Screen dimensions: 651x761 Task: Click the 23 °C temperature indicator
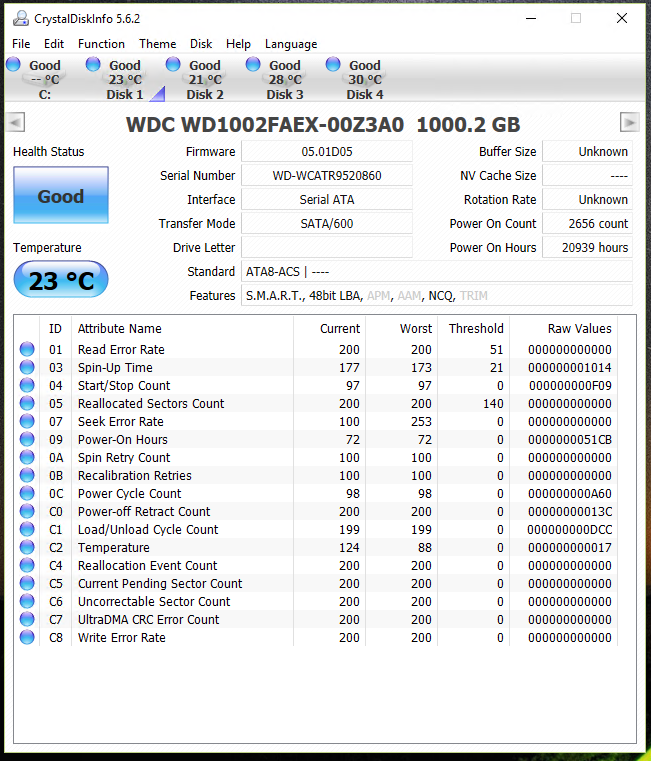click(61, 281)
